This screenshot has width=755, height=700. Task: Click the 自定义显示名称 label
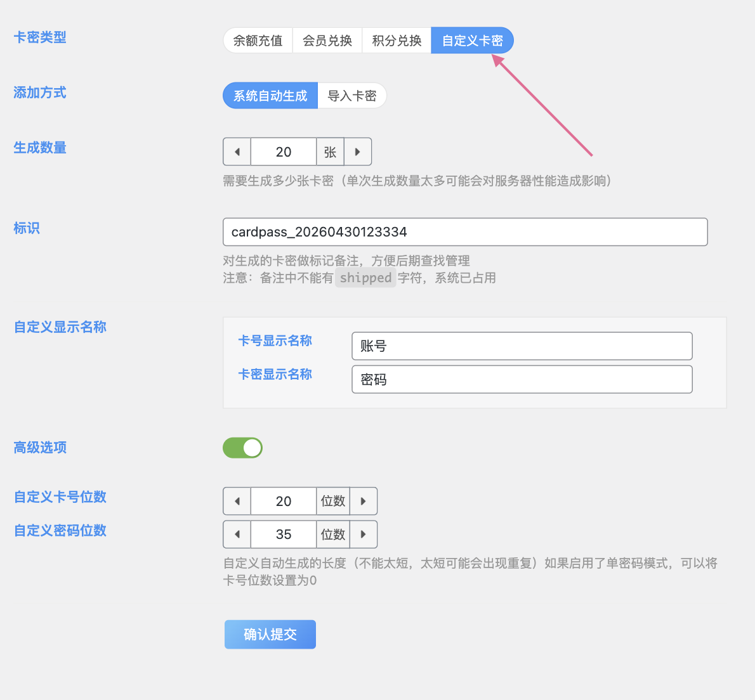point(60,327)
